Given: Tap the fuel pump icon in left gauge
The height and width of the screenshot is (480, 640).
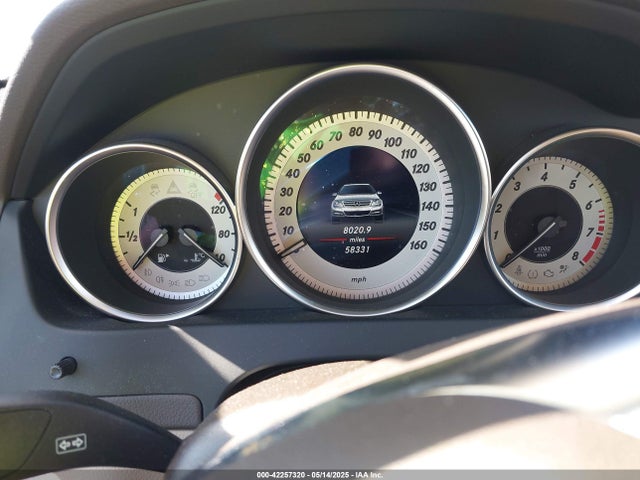Looking at the screenshot, I should click(163, 258).
